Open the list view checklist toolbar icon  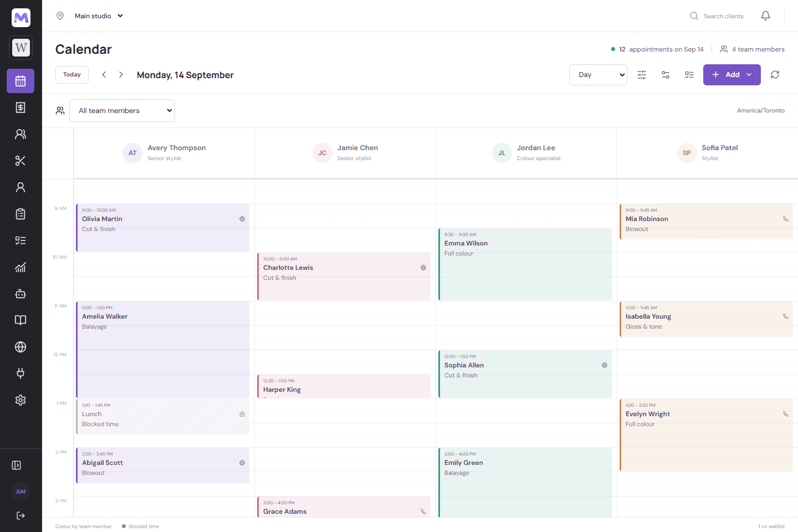click(x=689, y=75)
